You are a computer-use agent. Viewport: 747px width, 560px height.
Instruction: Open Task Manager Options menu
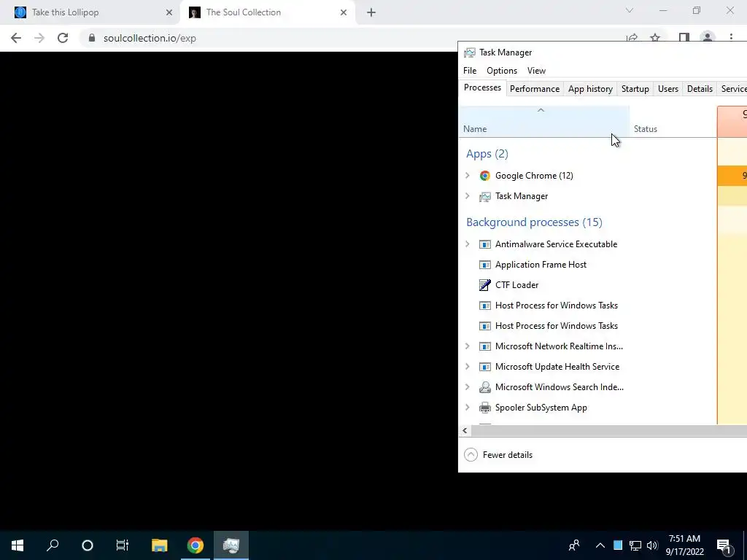[x=502, y=71]
